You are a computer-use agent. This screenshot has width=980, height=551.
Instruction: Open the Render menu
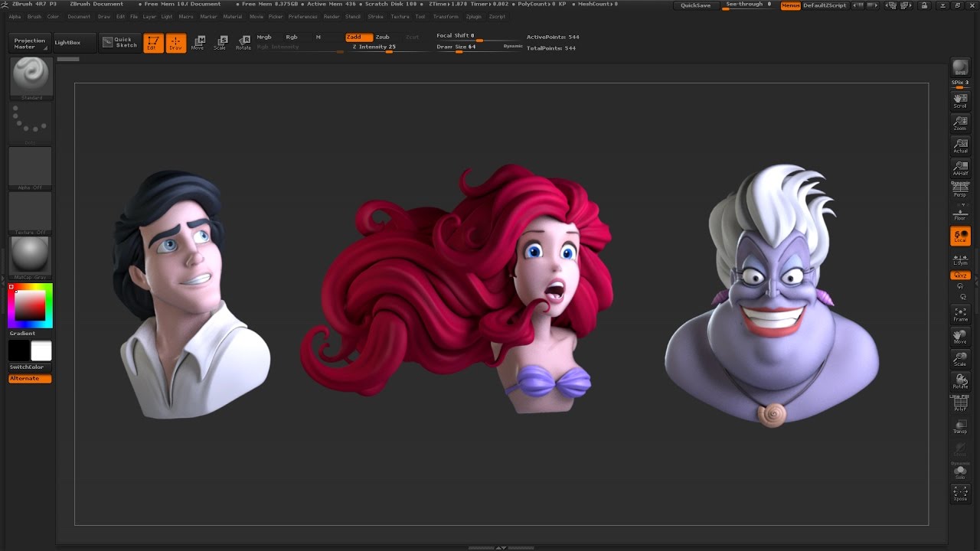[332, 16]
